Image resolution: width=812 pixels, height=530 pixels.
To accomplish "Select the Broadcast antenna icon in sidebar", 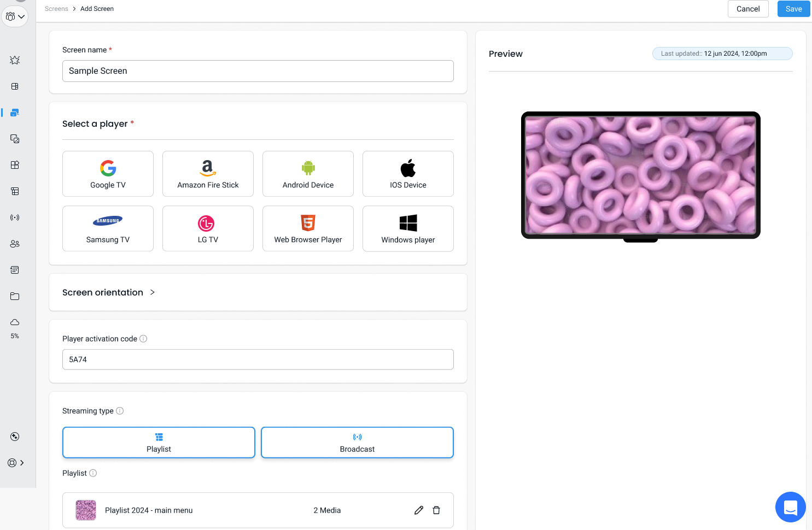I will click(x=15, y=217).
